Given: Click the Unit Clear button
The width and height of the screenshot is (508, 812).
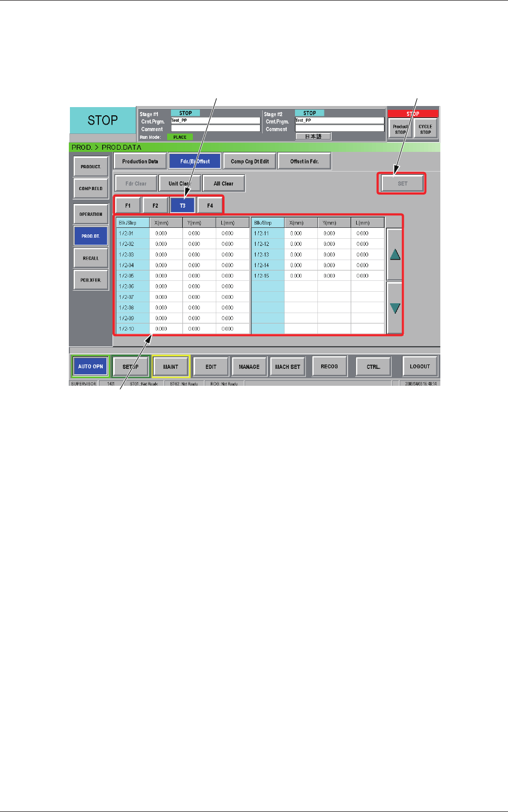Looking at the screenshot, I should pos(180,184).
